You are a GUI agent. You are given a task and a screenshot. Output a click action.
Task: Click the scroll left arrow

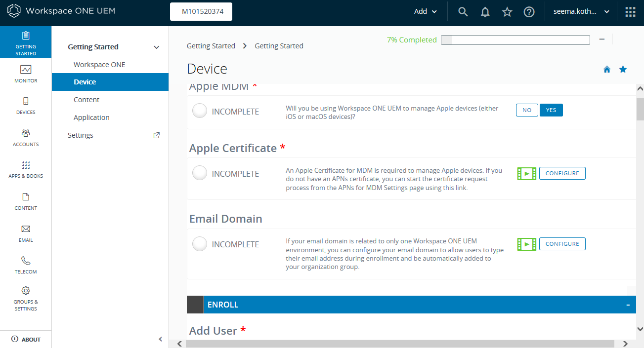tap(180, 344)
